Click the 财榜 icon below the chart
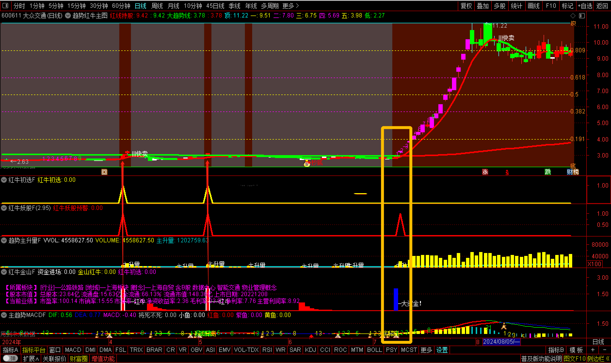Screen dimensions: 611x364 click(573, 172)
